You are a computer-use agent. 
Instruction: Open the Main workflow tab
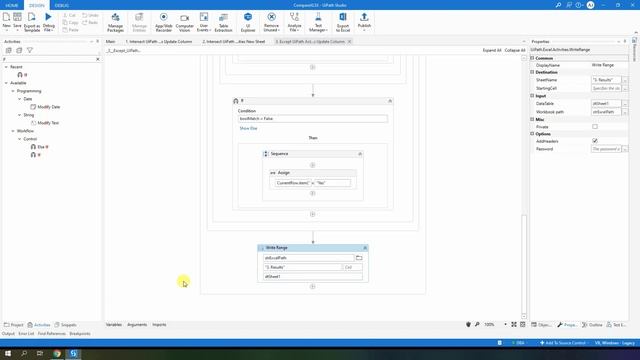[x=111, y=42]
